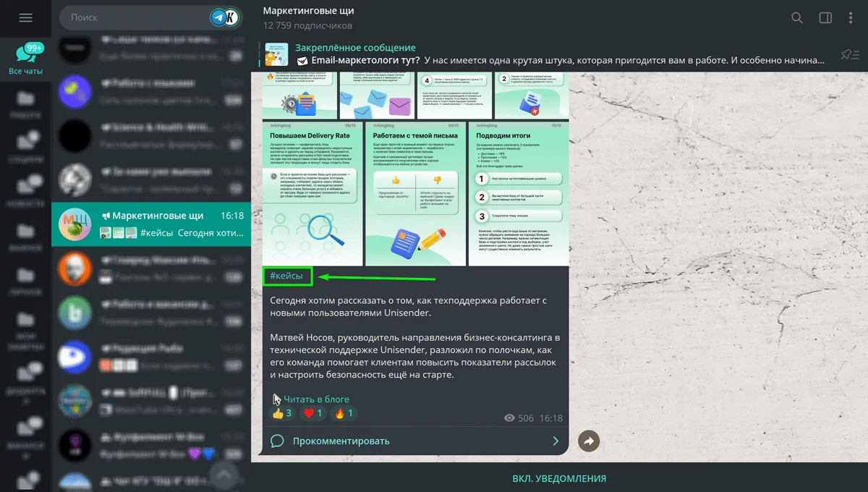Toggle the thumbs-up reaction with 3
868x492 pixels.
[x=282, y=414]
